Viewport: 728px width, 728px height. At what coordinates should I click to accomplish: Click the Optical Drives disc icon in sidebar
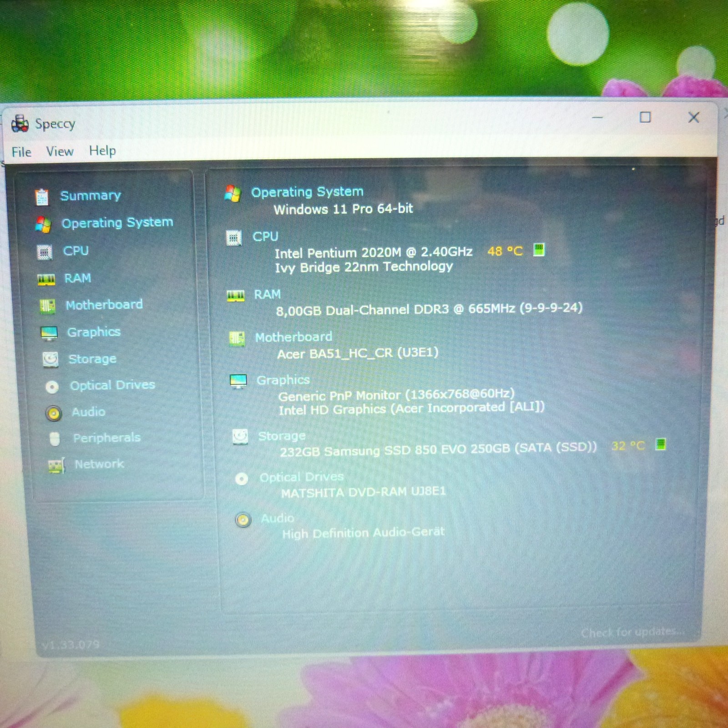click(x=52, y=387)
